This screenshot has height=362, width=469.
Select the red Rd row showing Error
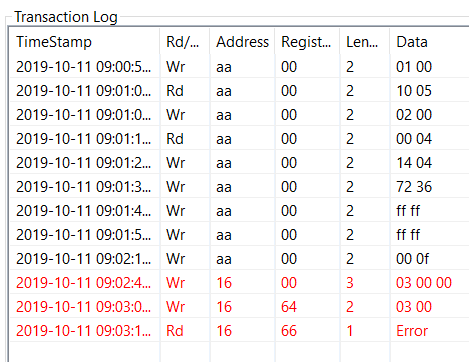(239, 331)
